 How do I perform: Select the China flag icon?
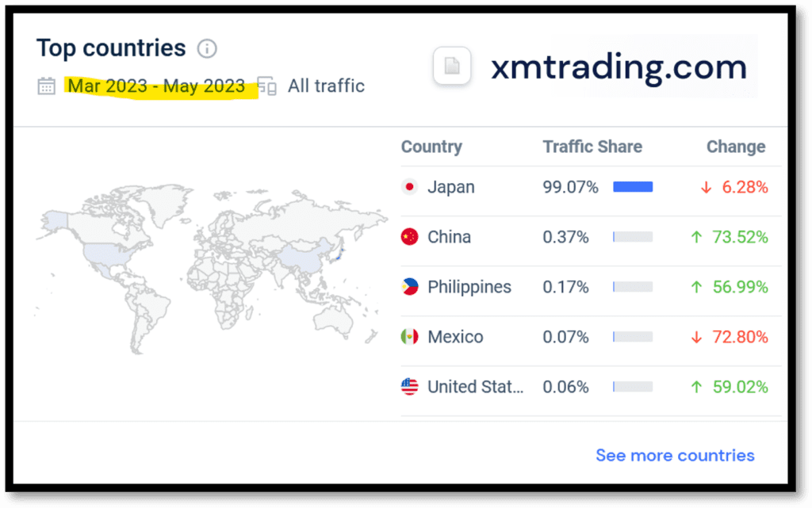tap(409, 237)
